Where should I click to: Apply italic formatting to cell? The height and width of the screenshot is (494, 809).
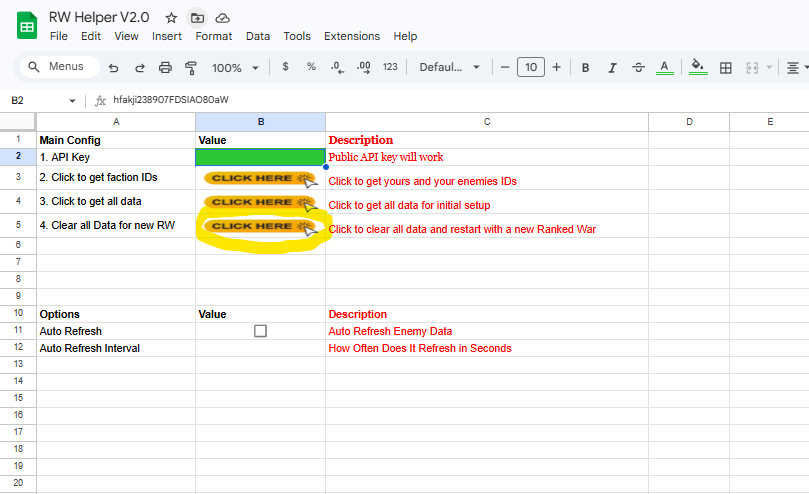(612, 67)
